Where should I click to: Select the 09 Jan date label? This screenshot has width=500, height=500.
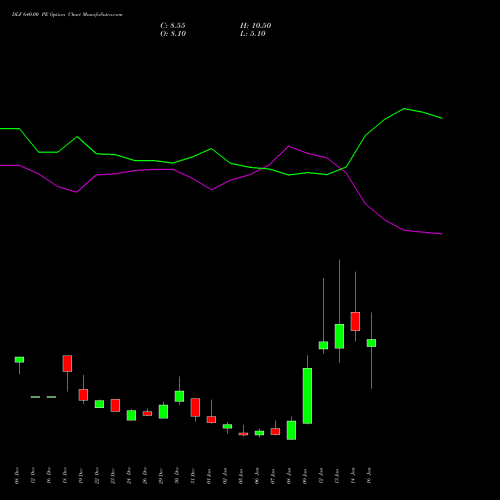[305, 476]
